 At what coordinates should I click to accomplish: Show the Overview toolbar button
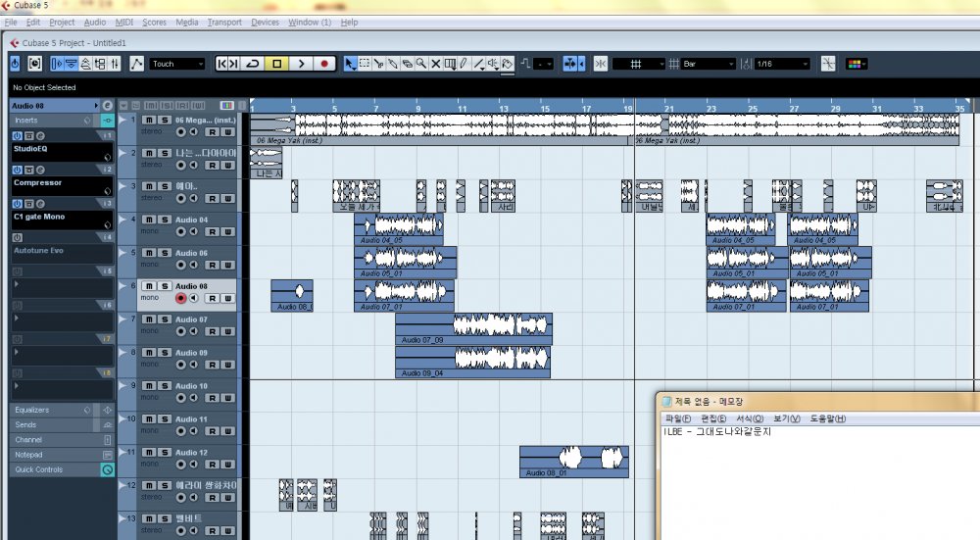tap(85, 64)
